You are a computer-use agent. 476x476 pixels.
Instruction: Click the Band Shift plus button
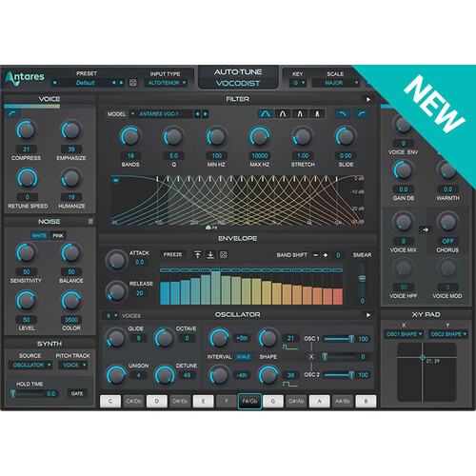[x=326, y=255]
